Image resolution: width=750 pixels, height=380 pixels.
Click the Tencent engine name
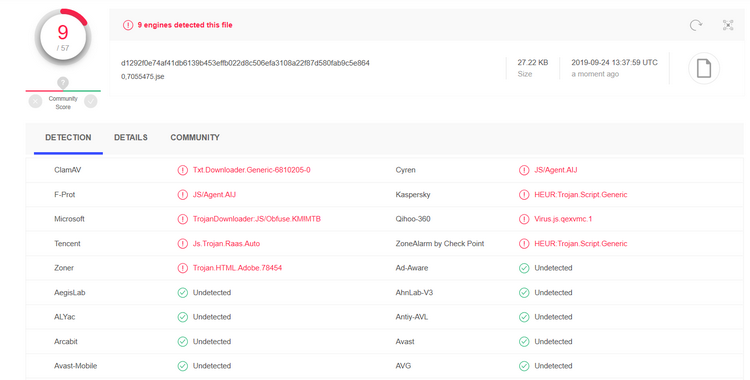(67, 244)
